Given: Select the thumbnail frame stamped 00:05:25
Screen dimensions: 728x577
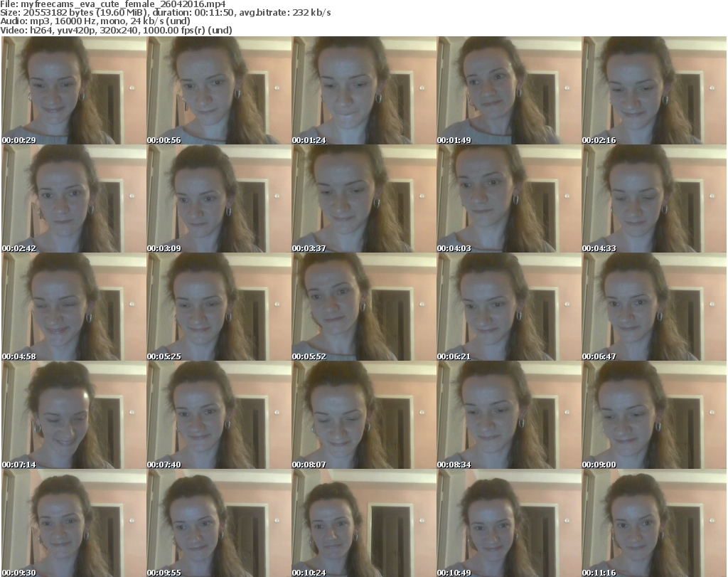Looking at the screenshot, I should (219, 307).
